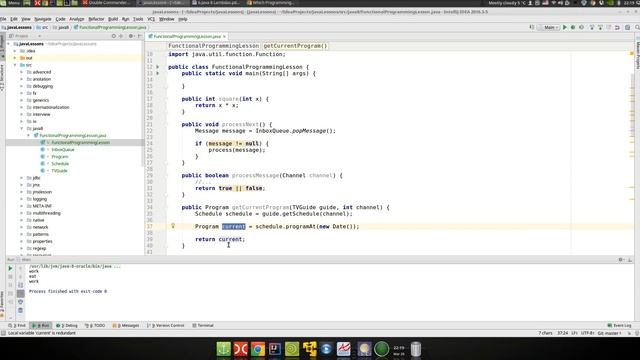Collapse the src folder

15,65
